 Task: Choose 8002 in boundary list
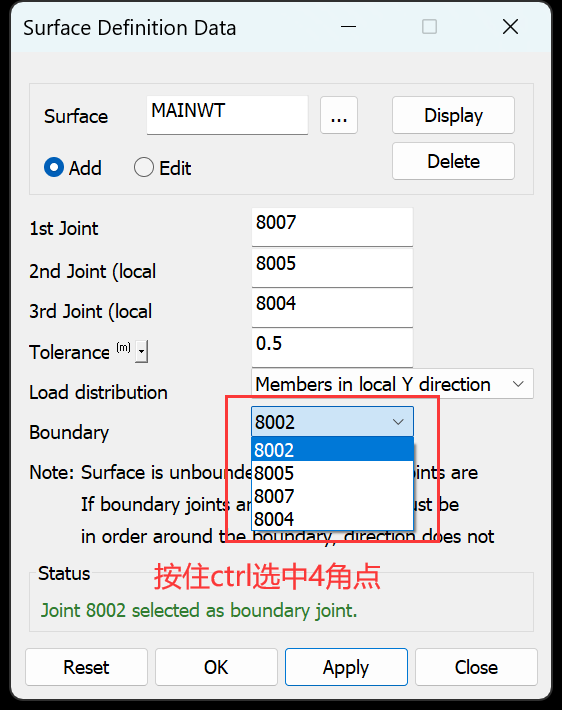332,450
